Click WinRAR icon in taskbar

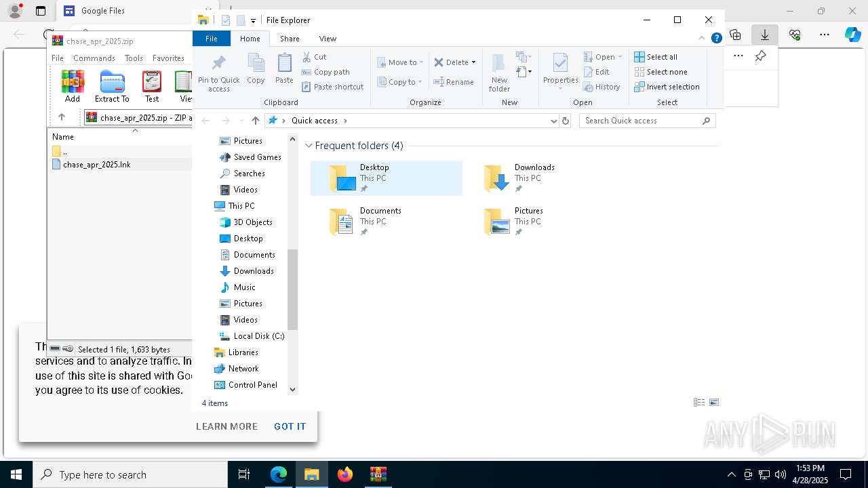tap(378, 474)
